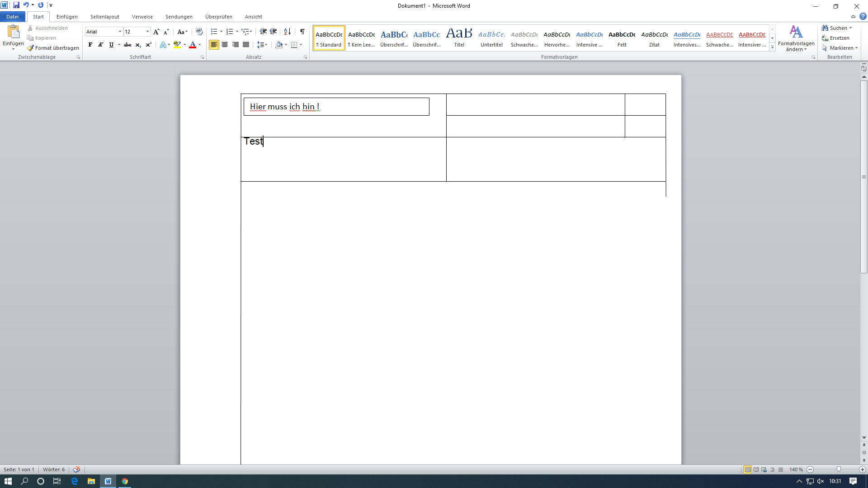
Task: Apply text effects icon
Action: tap(163, 45)
